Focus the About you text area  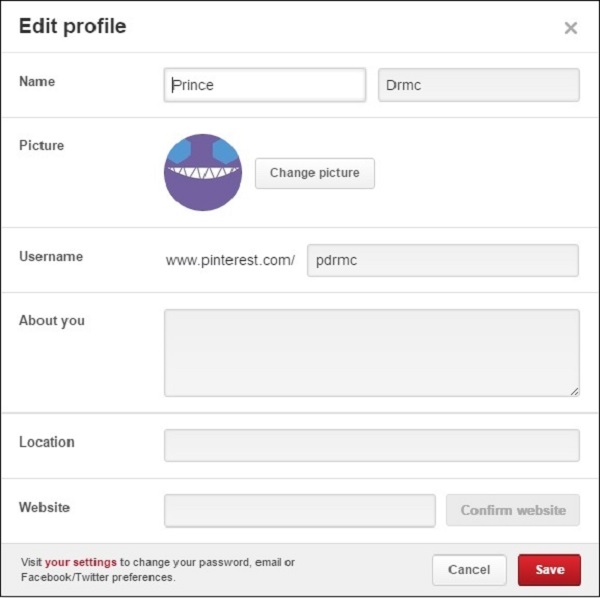[x=371, y=352]
